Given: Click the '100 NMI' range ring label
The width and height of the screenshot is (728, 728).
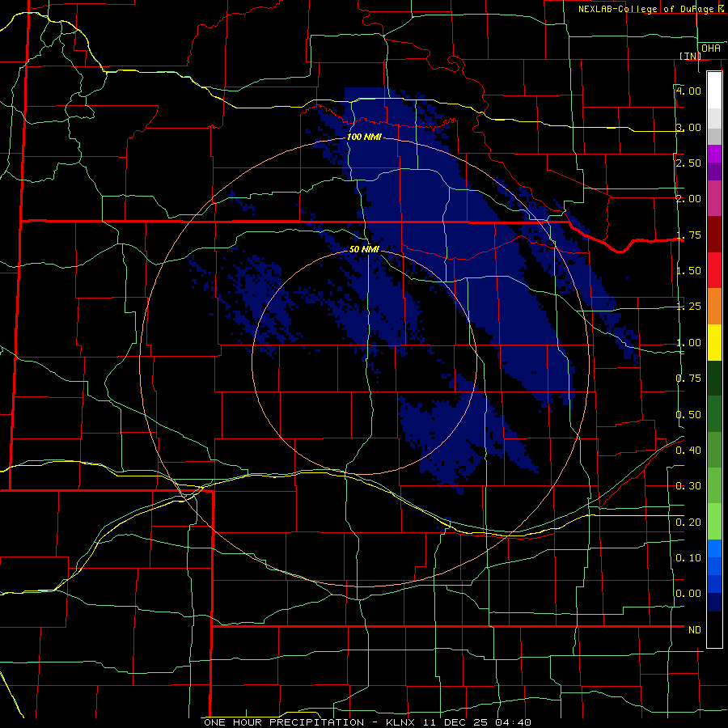Looking at the screenshot, I should pos(364,137).
